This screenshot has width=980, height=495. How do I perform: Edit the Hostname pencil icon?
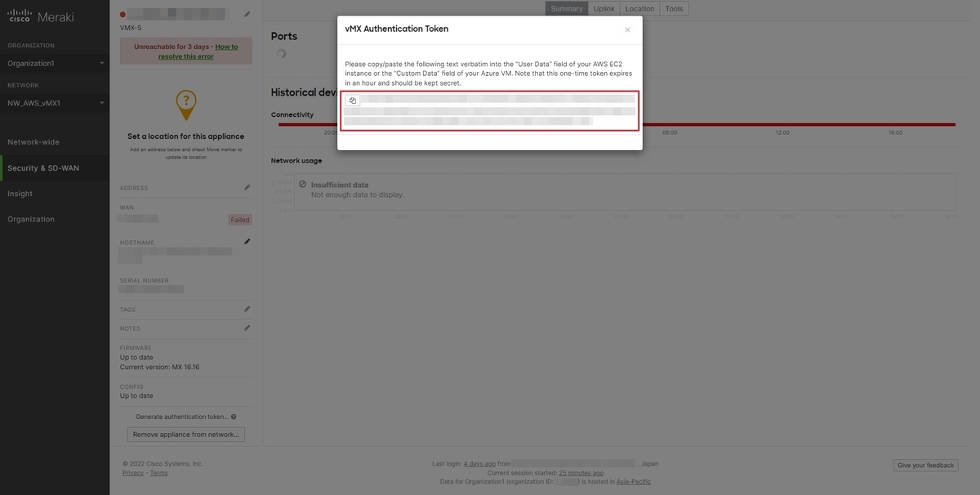click(x=247, y=242)
